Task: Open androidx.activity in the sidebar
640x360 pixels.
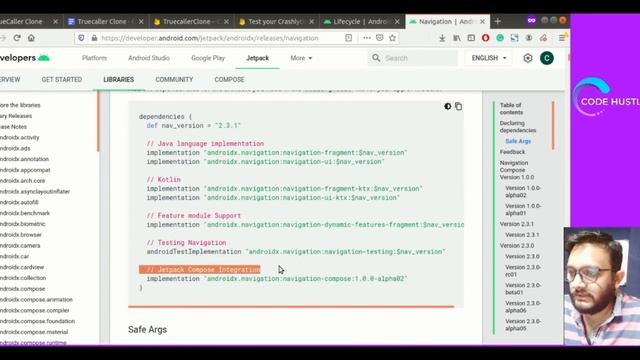Action: (20, 138)
